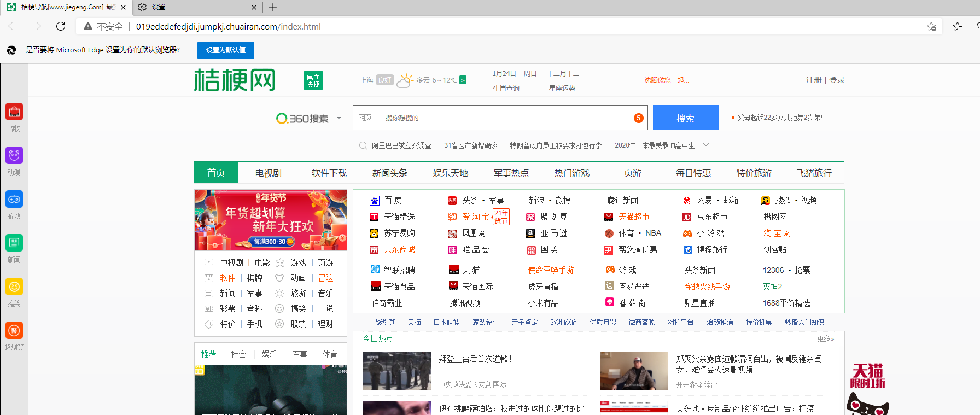Image resolution: width=980 pixels, height=415 pixels.
Task: Click the 桌面快捷 desktop shortcut badge
Action: (x=313, y=80)
